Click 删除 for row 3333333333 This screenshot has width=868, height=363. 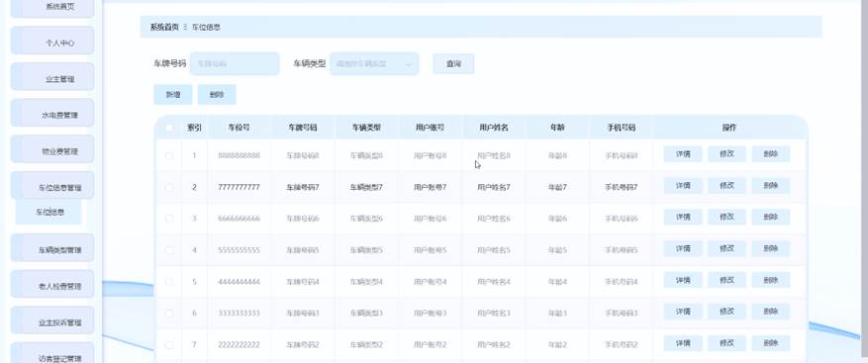click(x=771, y=312)
